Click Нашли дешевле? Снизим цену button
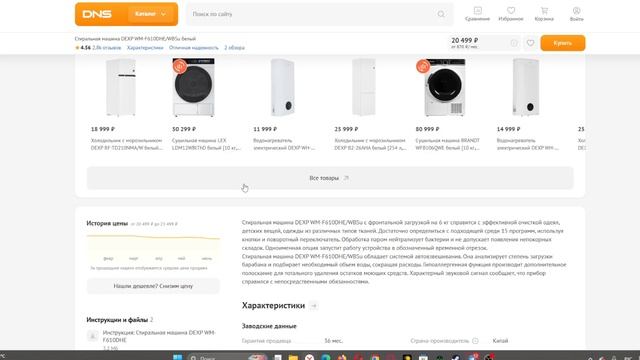 point(153,286)
